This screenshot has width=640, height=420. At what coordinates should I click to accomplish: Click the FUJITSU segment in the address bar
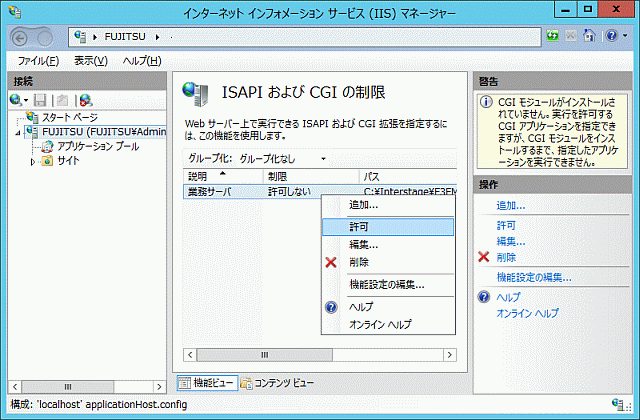coord(125,37)
